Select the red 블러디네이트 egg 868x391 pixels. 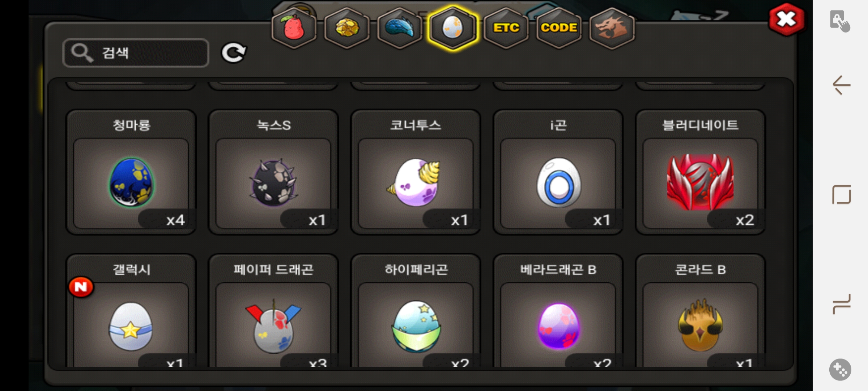click(x=700, y=172)
